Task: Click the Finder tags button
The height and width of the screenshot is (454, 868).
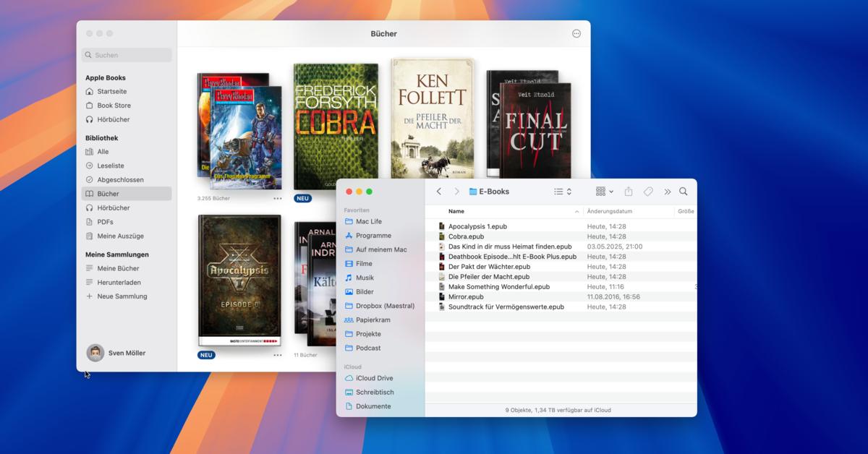Action: click(649, 192)
